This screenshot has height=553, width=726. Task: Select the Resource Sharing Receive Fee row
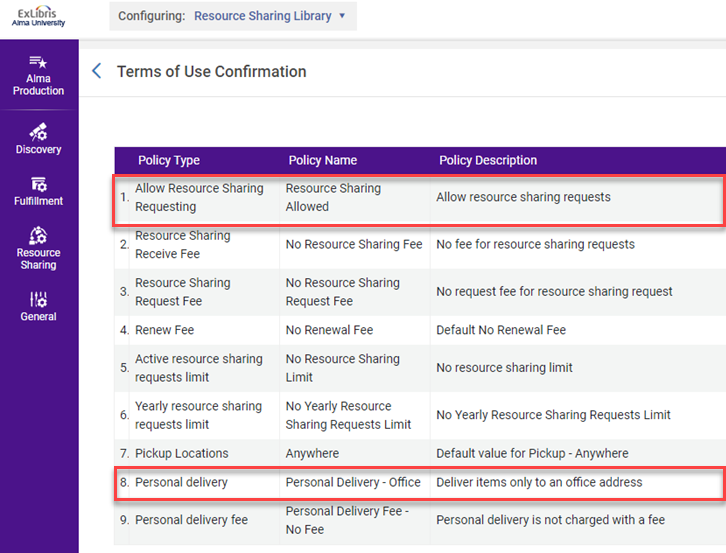(182, 244)
